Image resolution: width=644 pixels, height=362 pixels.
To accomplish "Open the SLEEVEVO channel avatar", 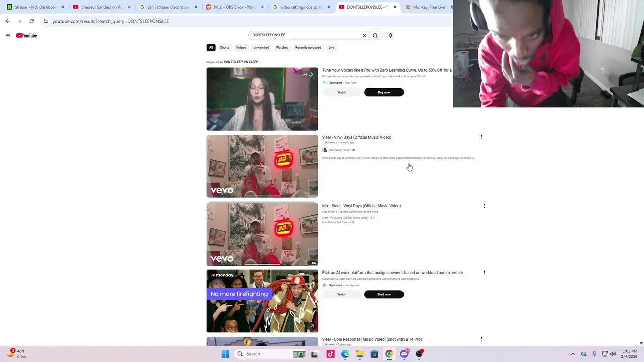I will point(325,150).
